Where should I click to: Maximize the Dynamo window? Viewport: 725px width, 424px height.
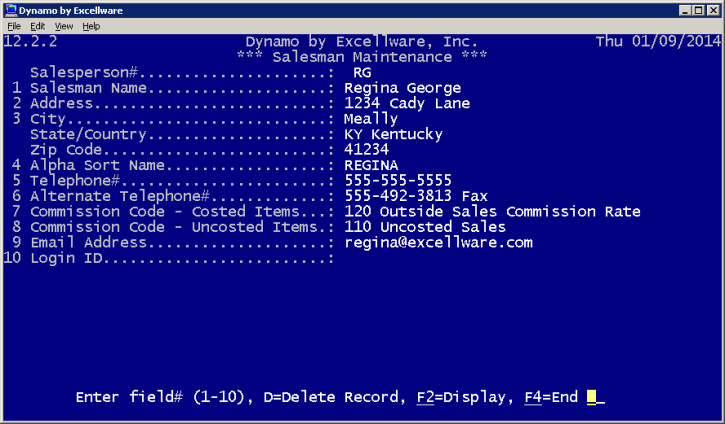tap(699, 10)
